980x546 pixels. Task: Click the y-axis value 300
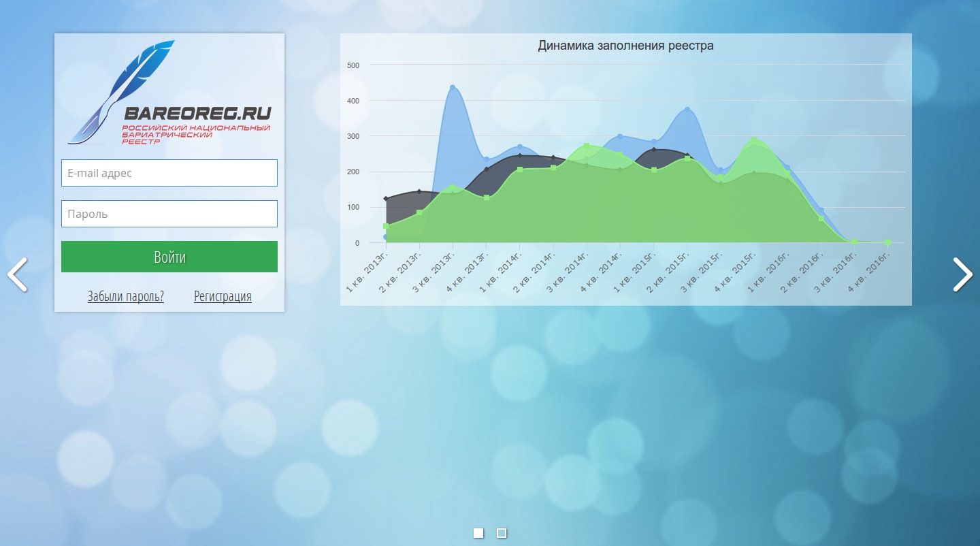tap(353, 136)
